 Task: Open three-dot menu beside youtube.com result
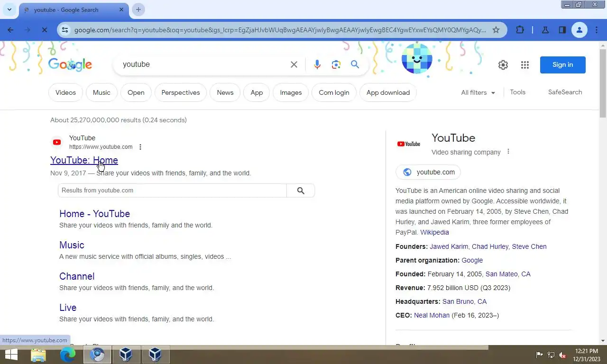click(140, 147)
